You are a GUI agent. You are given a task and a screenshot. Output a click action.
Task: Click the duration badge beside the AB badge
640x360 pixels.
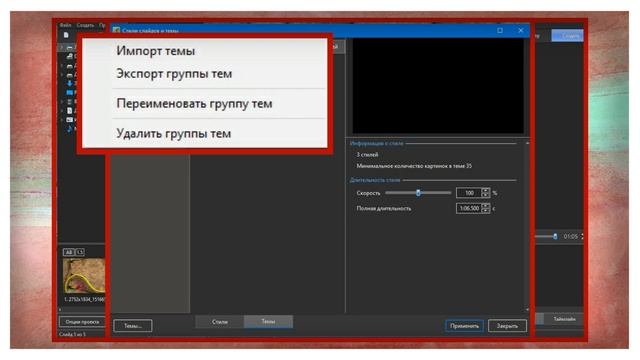click(80, 252)
